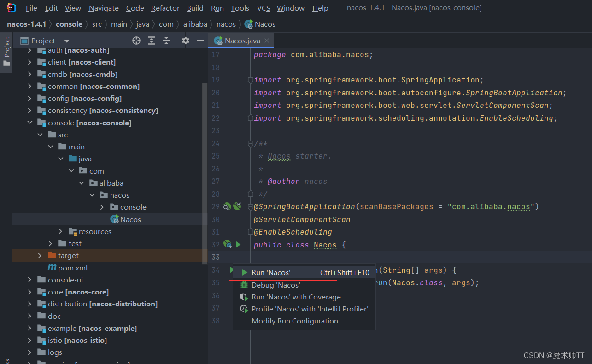Click the Select Opened File locate icon
The image size is (592, 364).
(136, 41)
